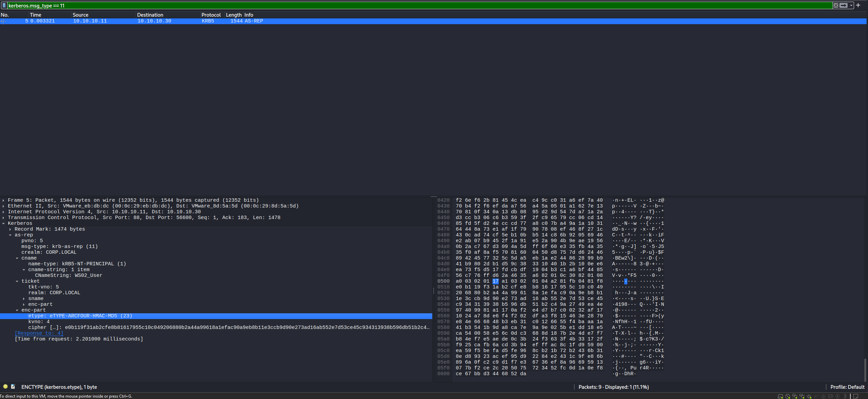This screenshot has height=399, width=868.
Task: Click VM sound card status icon
Action: click(x=809, y=396)
